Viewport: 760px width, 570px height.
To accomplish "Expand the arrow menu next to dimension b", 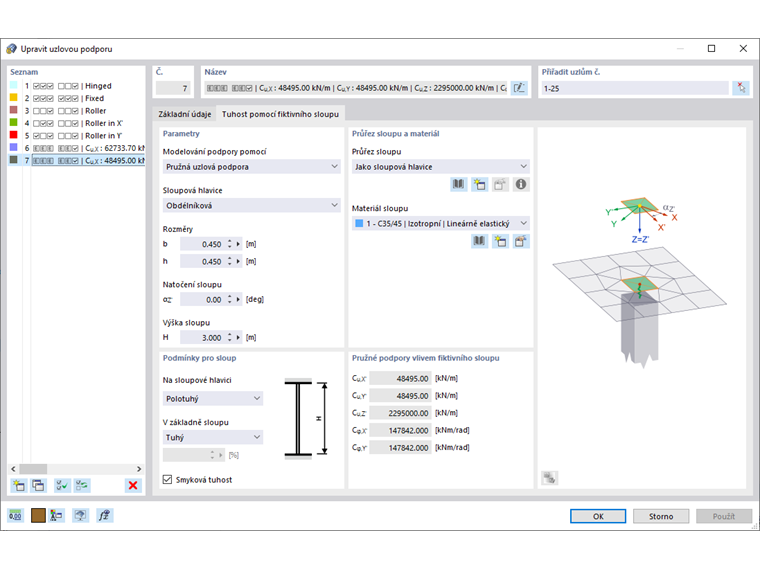I will [238, 244].
